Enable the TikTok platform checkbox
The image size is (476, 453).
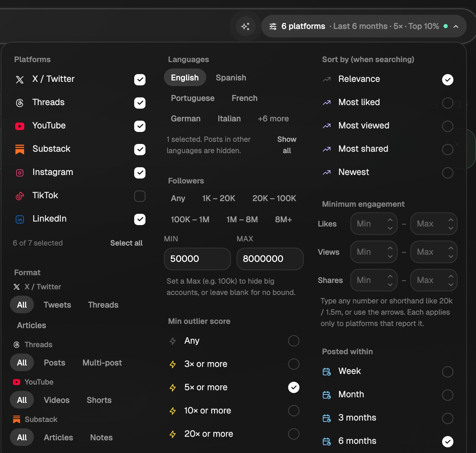point(140,196)
